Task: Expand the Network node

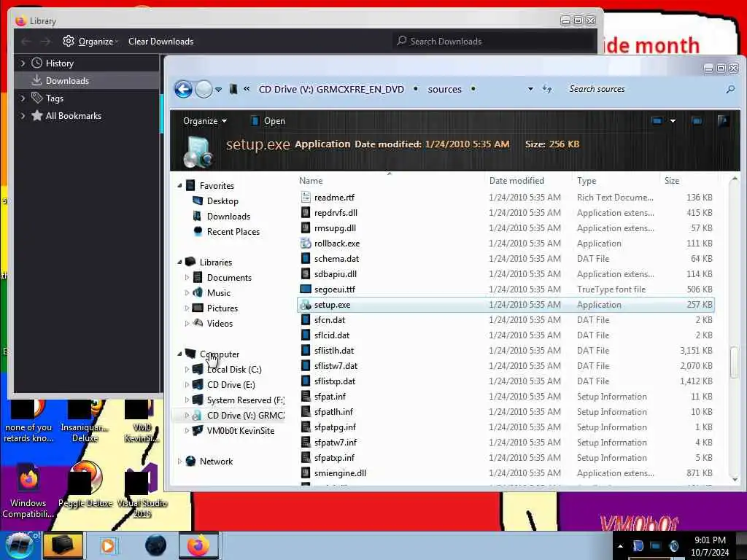Action: click(179, 461)
